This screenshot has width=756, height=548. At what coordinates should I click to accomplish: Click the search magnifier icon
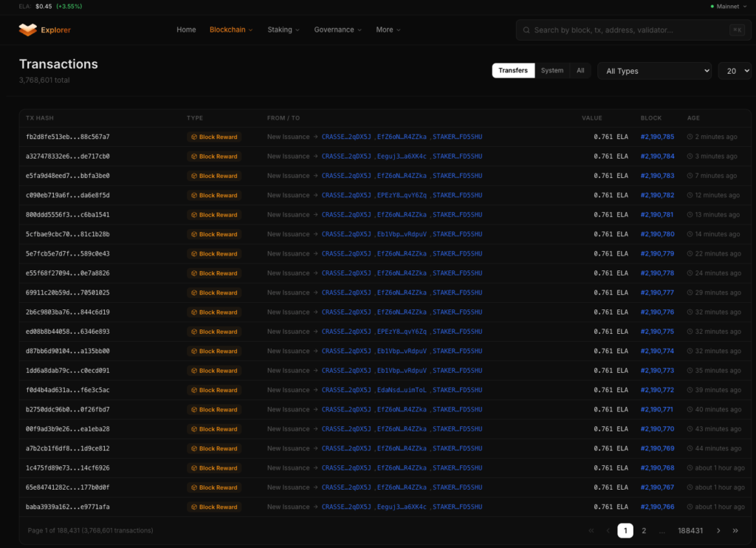(x=526, y=30)
